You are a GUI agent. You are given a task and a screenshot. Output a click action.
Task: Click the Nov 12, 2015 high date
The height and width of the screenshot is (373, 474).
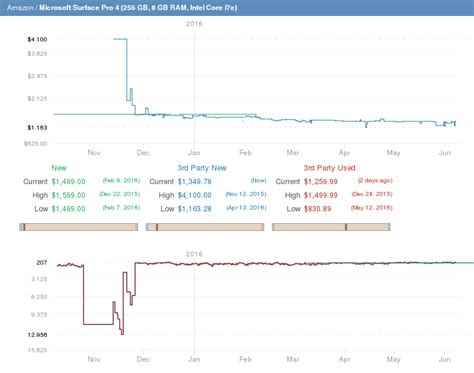click(x=246, y=194)
